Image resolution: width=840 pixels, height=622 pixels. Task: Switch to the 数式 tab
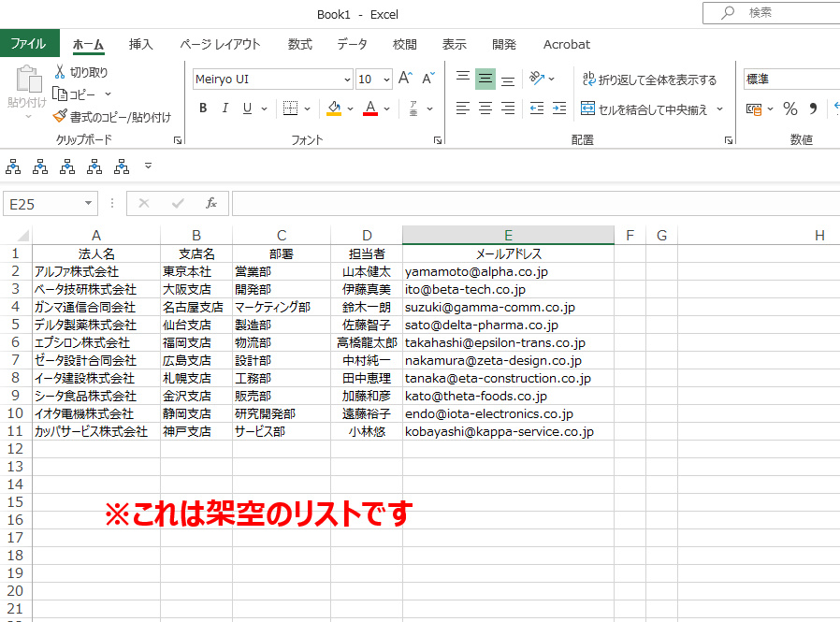tap(300, 45)
